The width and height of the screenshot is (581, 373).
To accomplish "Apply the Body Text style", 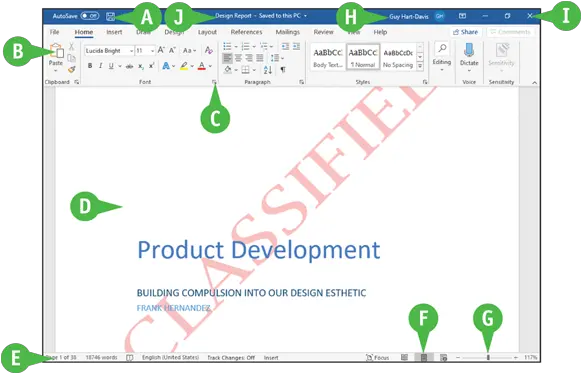I will [328, 57].
